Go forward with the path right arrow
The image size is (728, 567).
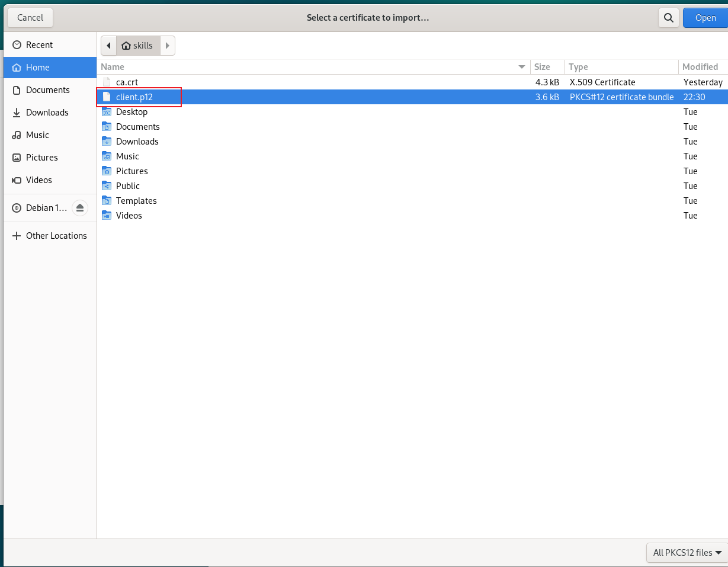[x=168, y=46]
